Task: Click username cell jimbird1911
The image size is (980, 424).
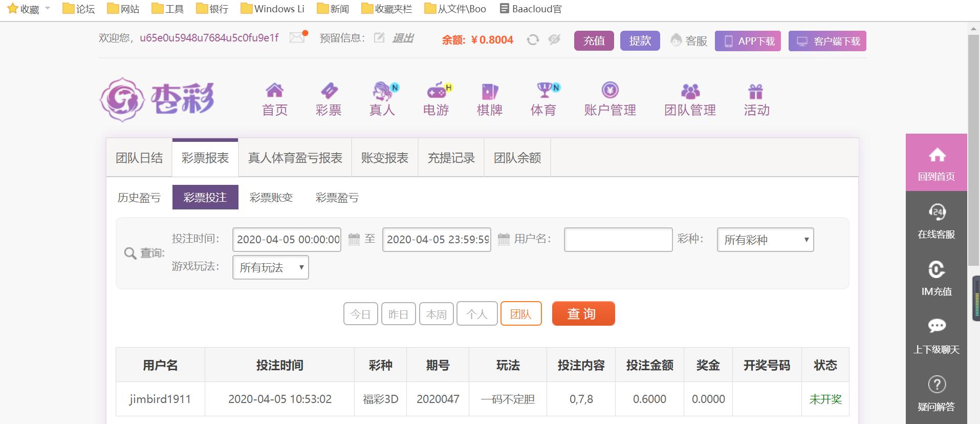Action: (160, 399)
